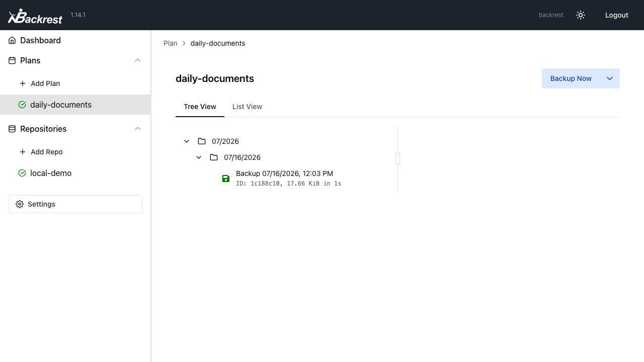Image resolution: width=644 pixels, height=362 pixels.
Task: Click the 07/16/2026 folder icon
Action: click(x=214, y=157)
